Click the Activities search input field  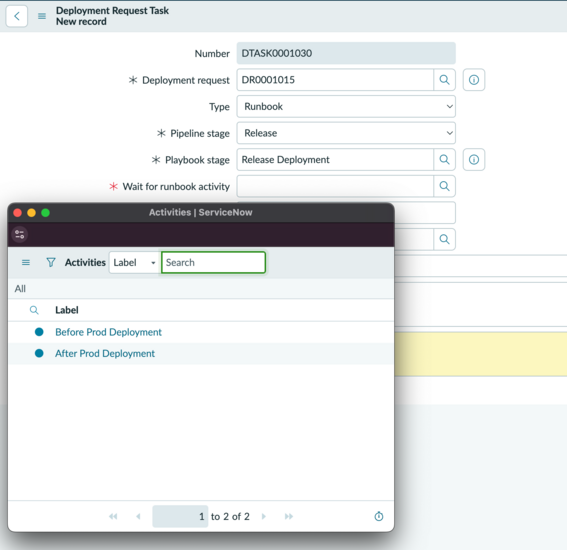click(x=213, y=263)
